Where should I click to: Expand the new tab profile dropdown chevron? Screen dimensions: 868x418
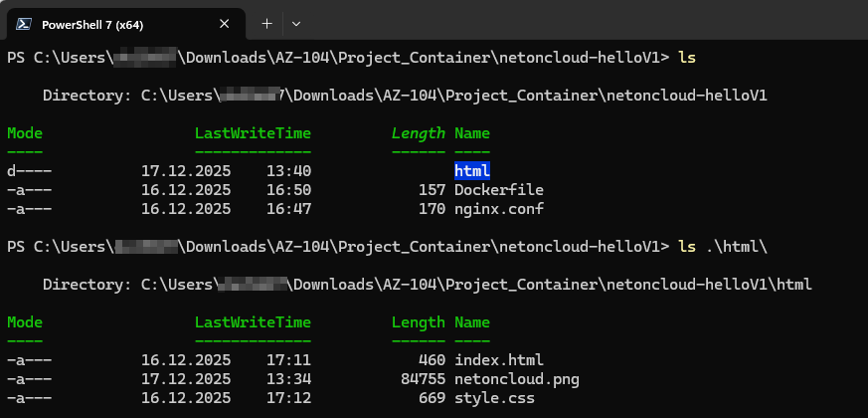pyautogui.click(x=296, y=23)
